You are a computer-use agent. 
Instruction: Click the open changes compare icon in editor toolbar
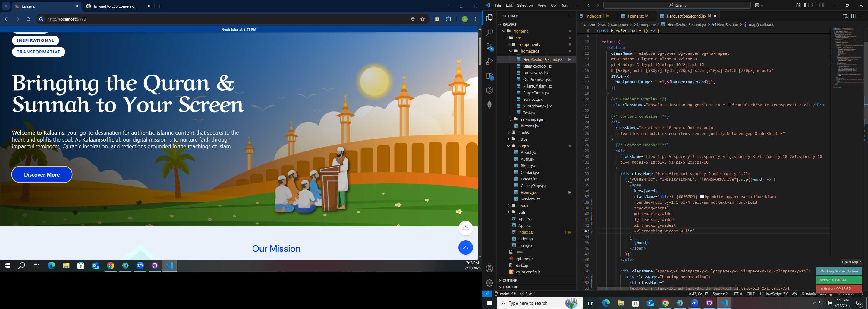coord(845,16)
